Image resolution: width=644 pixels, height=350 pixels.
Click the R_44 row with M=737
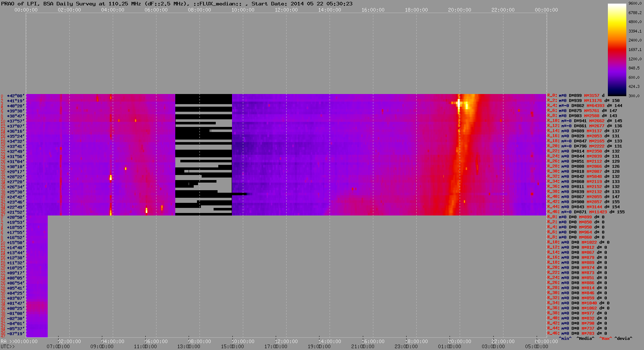pyautogui.click(x=577, y=329)
